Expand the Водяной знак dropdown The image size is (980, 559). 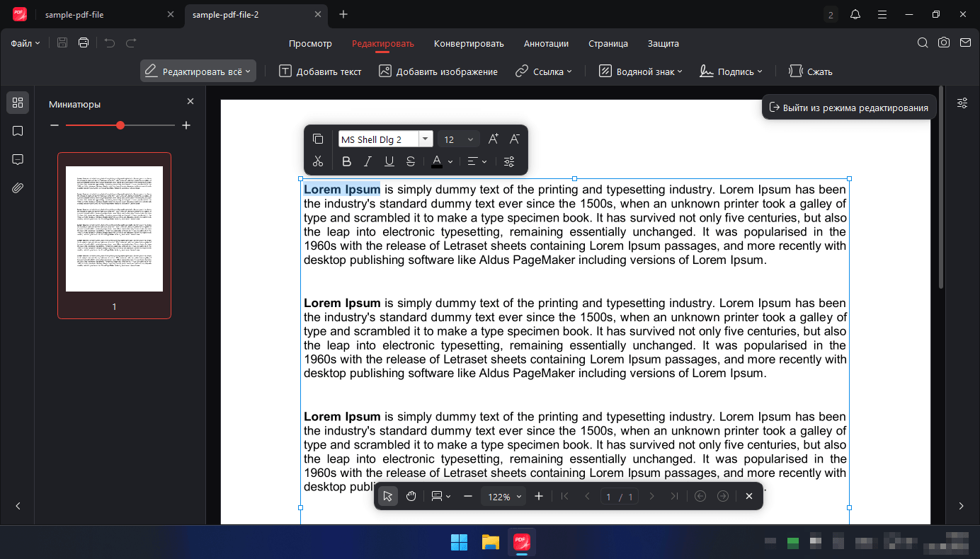pos(680,71)
